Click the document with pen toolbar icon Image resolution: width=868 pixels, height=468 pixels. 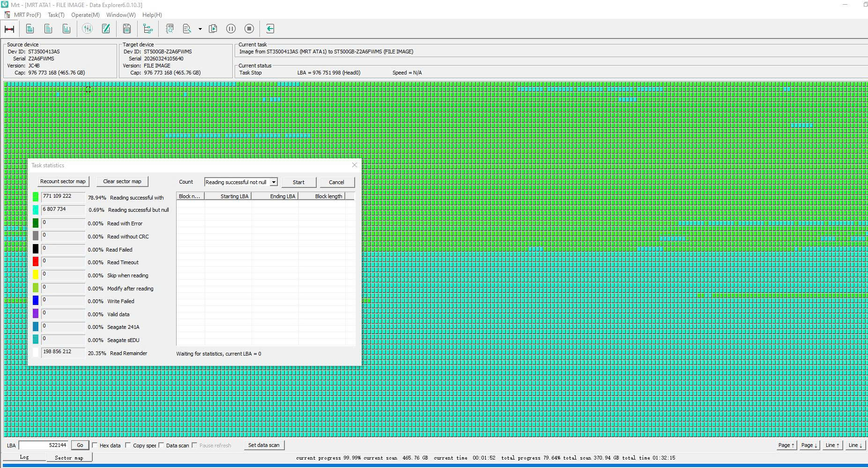[x=187, y=29]
